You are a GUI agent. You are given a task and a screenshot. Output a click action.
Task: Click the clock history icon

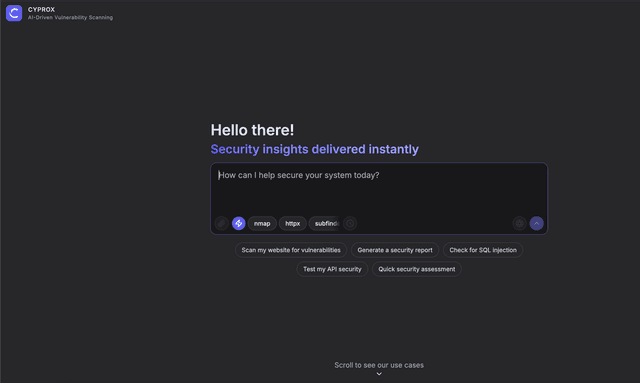click(350, 223)
